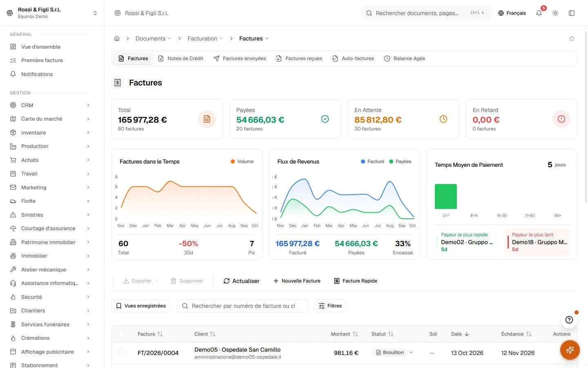Expand the Facturation breadcrumb dropdown
The height and width of the screenshot is (368, 588).
click(205, 38)
